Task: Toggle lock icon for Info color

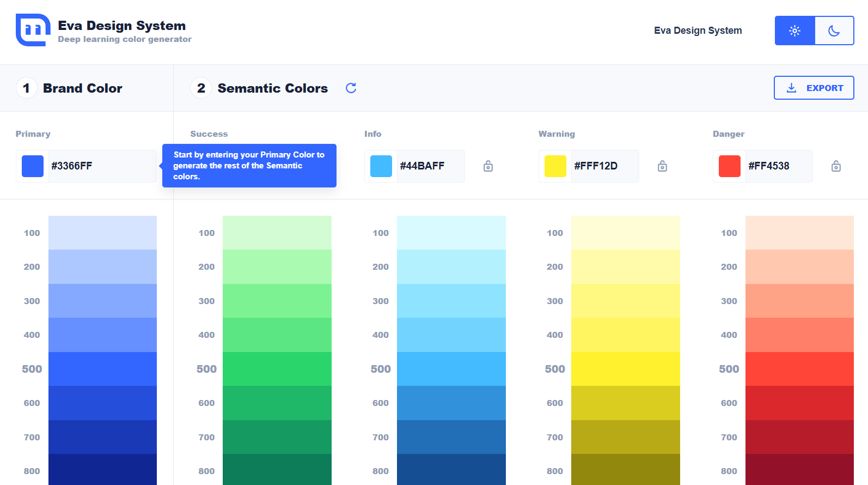Action: 488,166
